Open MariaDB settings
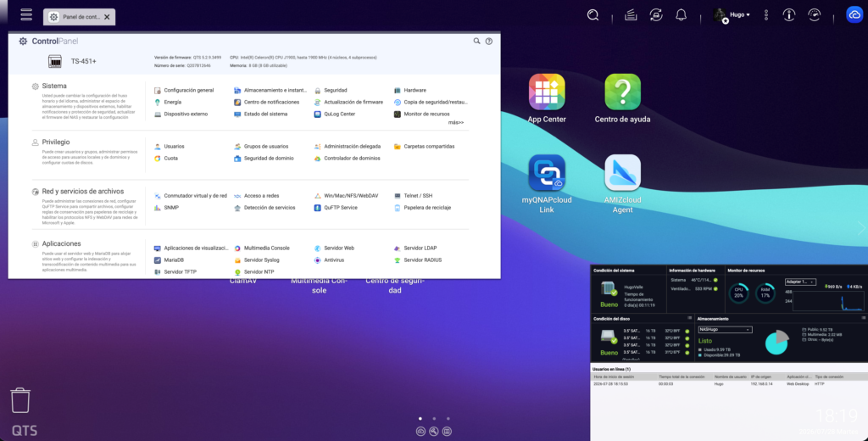 pos(169,260)
